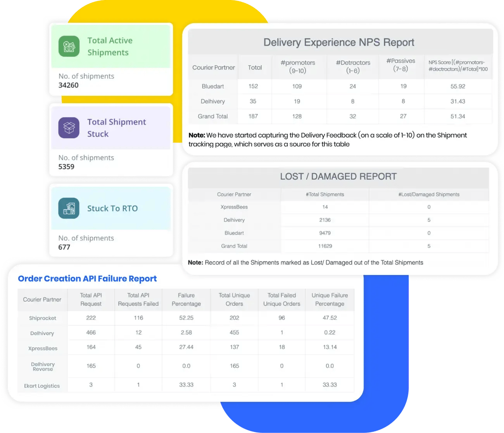Click the Total Unique Orders column header
The height and width of the screenshot is (433, 504).
[234, 300]
